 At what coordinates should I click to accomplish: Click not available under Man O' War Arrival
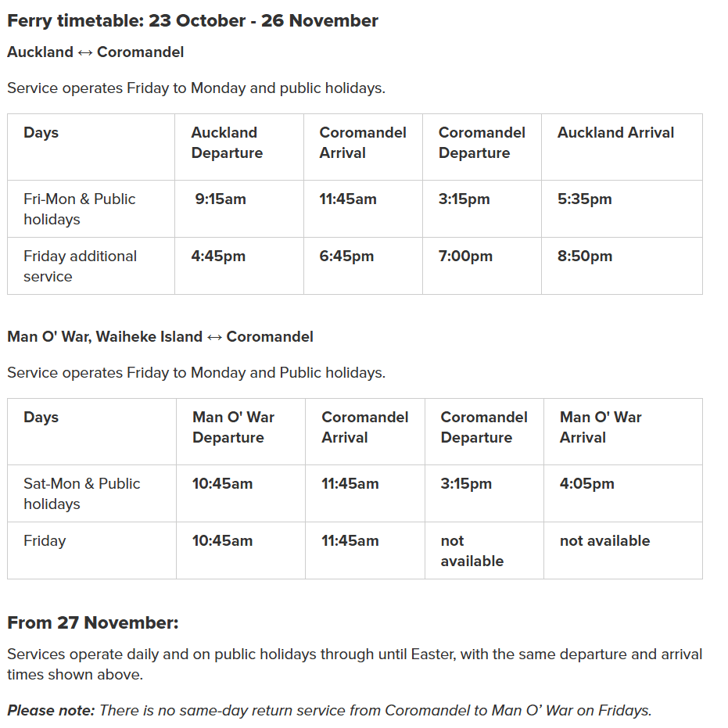pos(604,541)
